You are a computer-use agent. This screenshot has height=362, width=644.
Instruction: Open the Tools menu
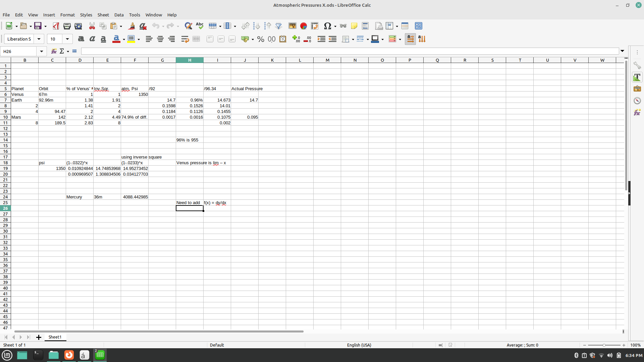[135, 15]
